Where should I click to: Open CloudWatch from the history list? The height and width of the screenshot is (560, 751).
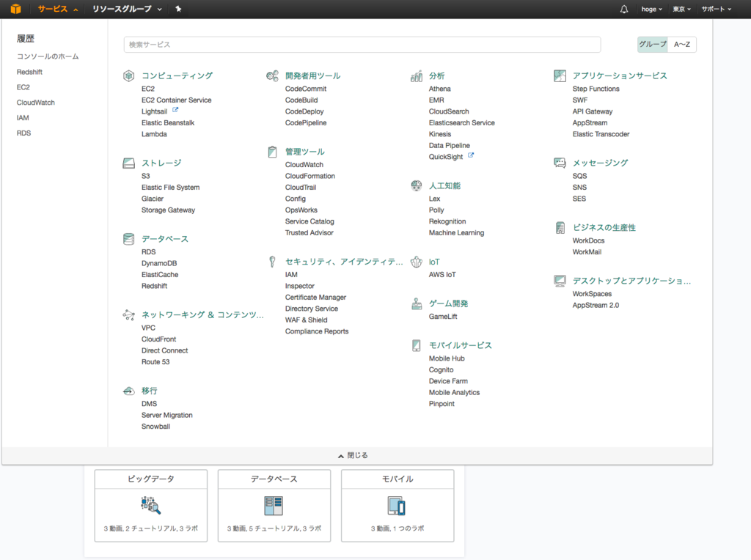pos(36,103)
